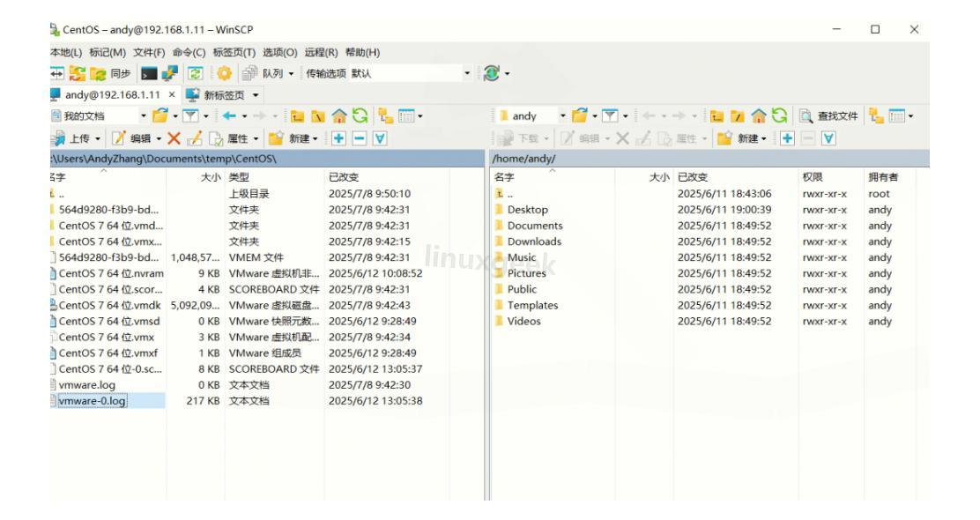Image resolution: width=980 pixels, height=520 pixels.
Task: Select the vmware.log file
Action: point(87,385)
